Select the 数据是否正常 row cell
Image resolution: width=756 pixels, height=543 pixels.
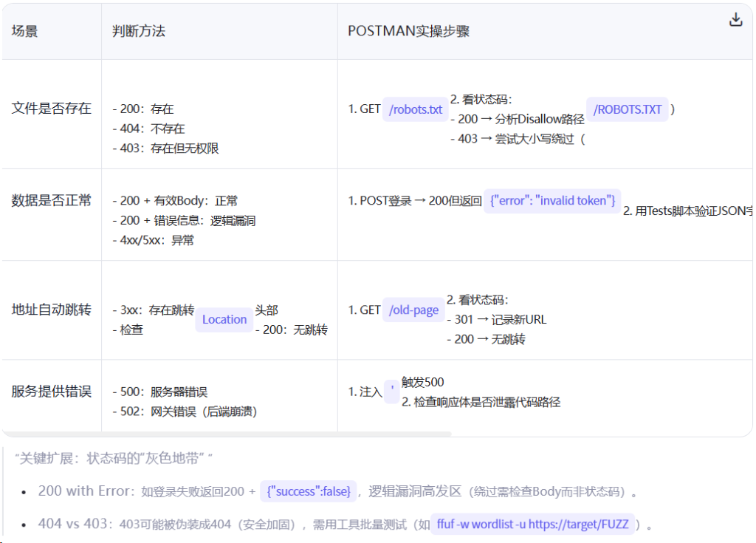(52, 200)
